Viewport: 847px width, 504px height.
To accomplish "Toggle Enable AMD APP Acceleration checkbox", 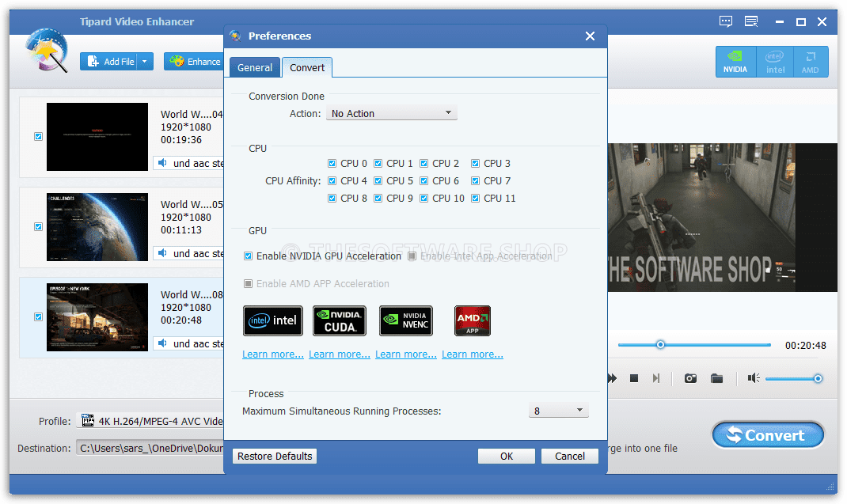I will [x=248, y=283].
